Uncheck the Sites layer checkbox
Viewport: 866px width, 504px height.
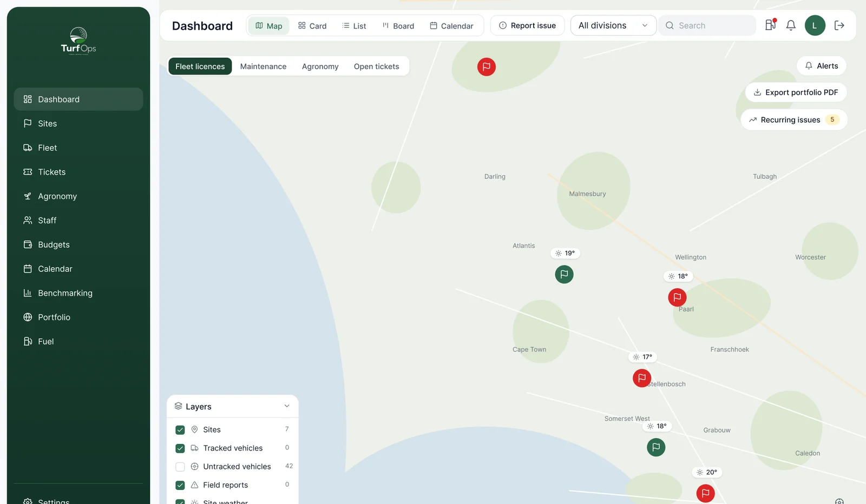(180, 430)
